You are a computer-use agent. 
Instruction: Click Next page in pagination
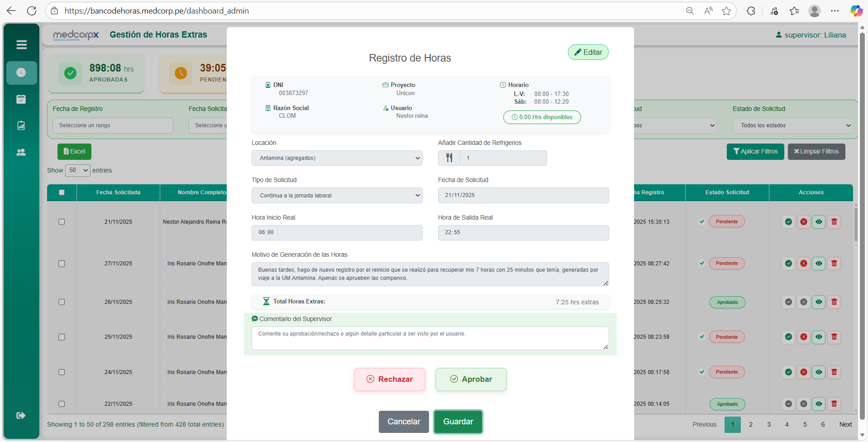[x=845, y=424]
